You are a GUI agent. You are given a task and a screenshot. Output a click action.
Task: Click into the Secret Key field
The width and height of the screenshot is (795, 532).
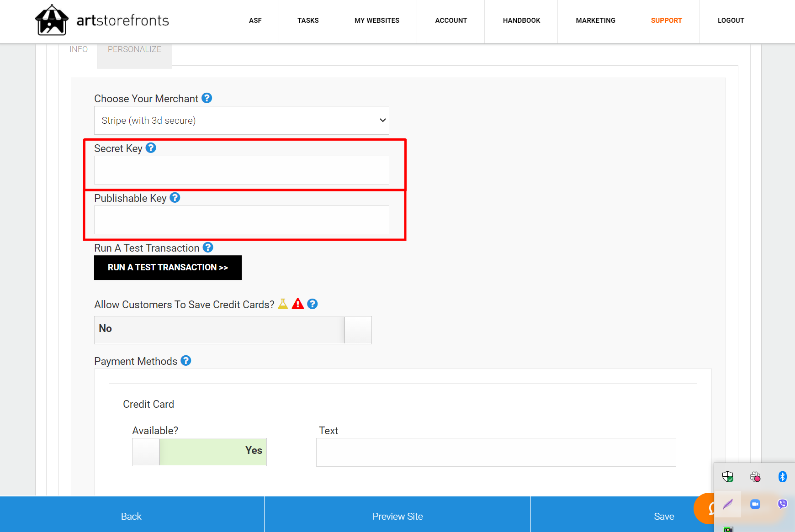[x=241, y=170]
